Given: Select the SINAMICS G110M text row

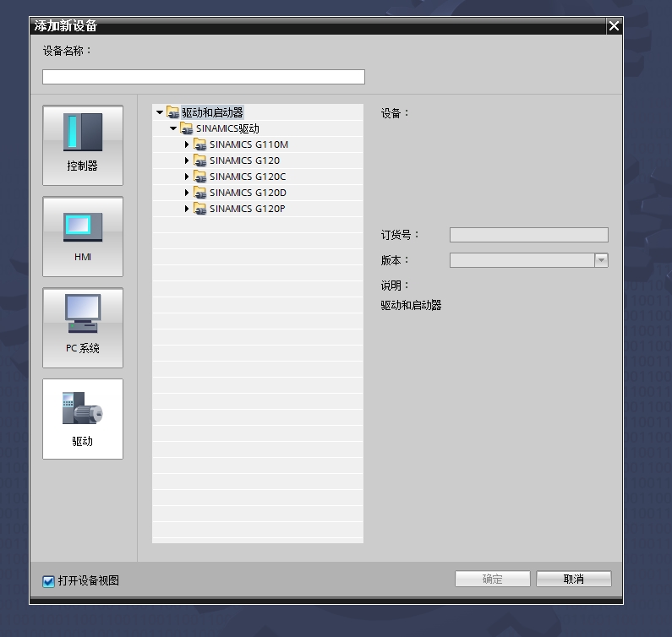Looking at the screenshot, I should click(x=249, y=144).
